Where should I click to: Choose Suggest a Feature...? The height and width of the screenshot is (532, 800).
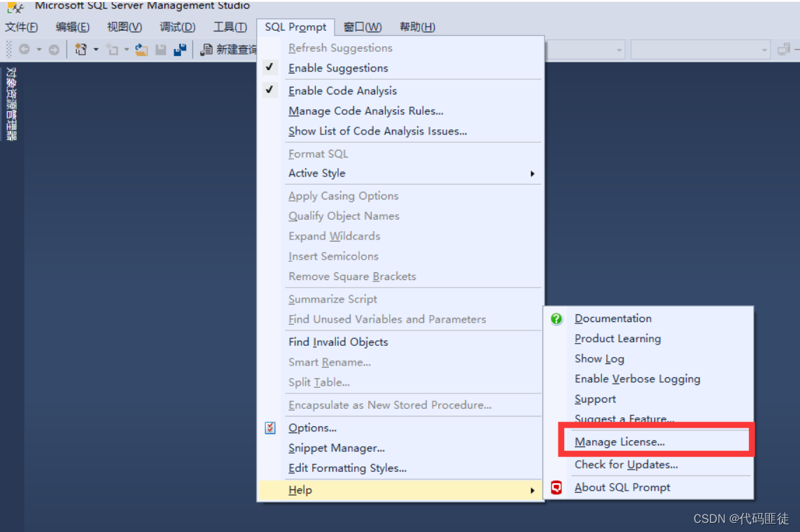click(624, 419)
